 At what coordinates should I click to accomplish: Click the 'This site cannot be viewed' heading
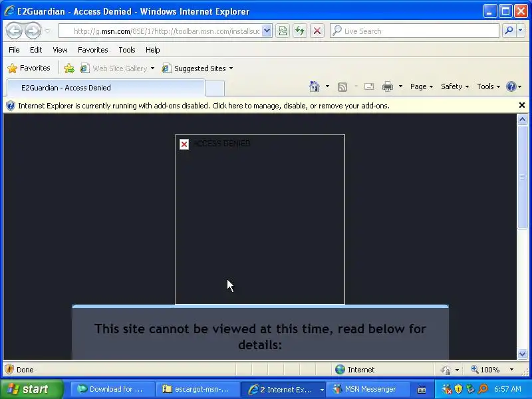pyautogui.click(x=260, y=336)
